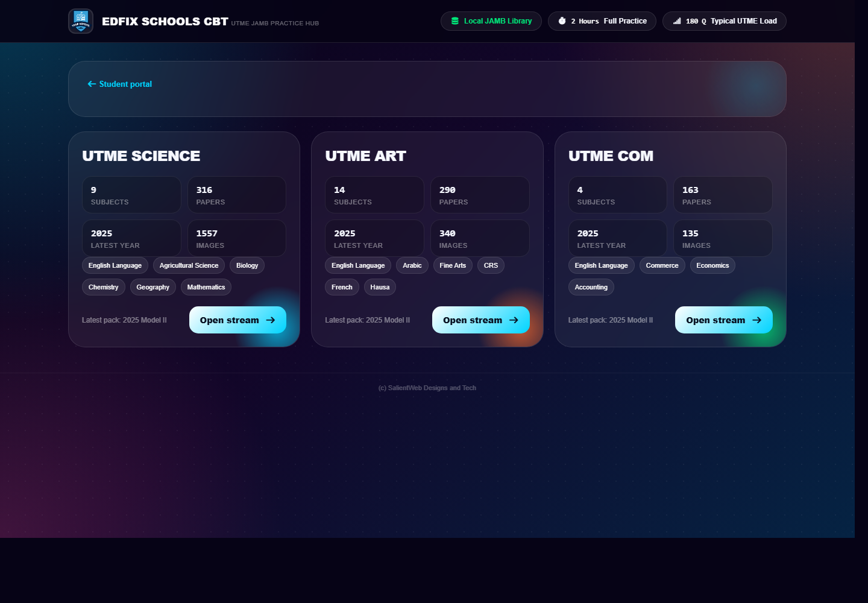
Task: Click the 316 Papers stat box
Action: [x=237, y=195]
